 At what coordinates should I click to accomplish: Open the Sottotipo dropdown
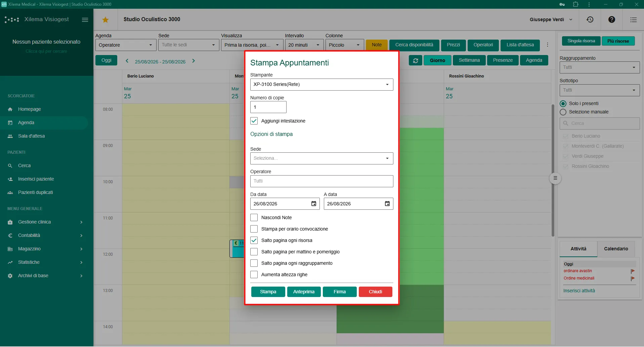click(x=600, y=90)
